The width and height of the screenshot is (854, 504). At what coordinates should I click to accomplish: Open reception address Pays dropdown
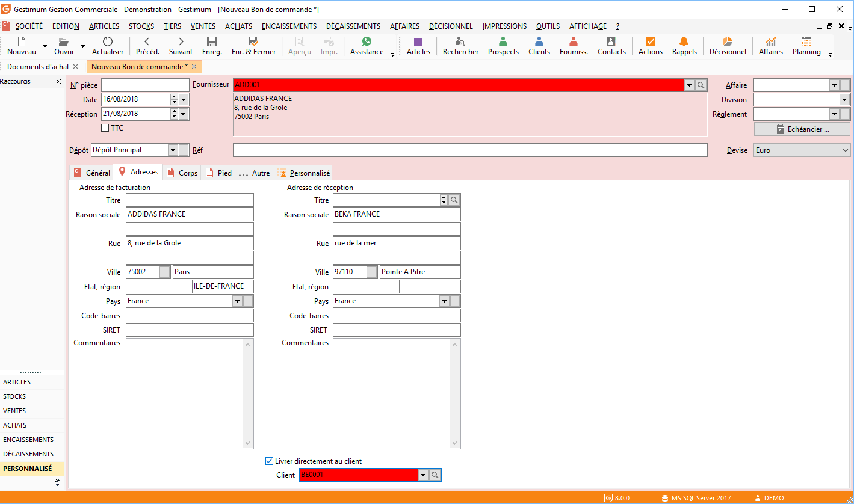click(444, 301)
